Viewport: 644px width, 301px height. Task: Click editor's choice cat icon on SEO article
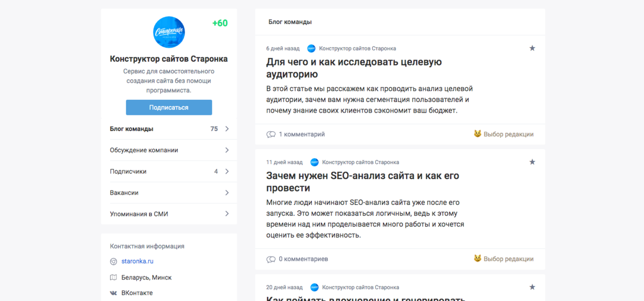[477, 259]
